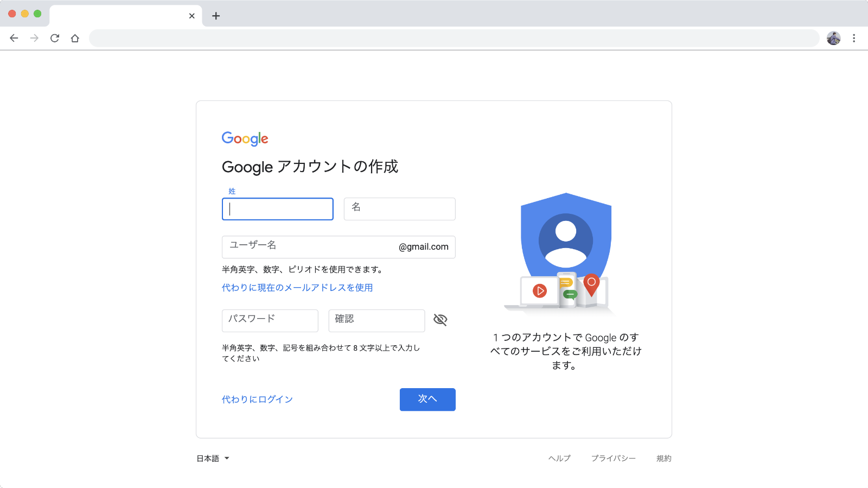Open the Chrome three-dot menu
Viewport: 868px width, 488px height.
[x=854, y=38]
